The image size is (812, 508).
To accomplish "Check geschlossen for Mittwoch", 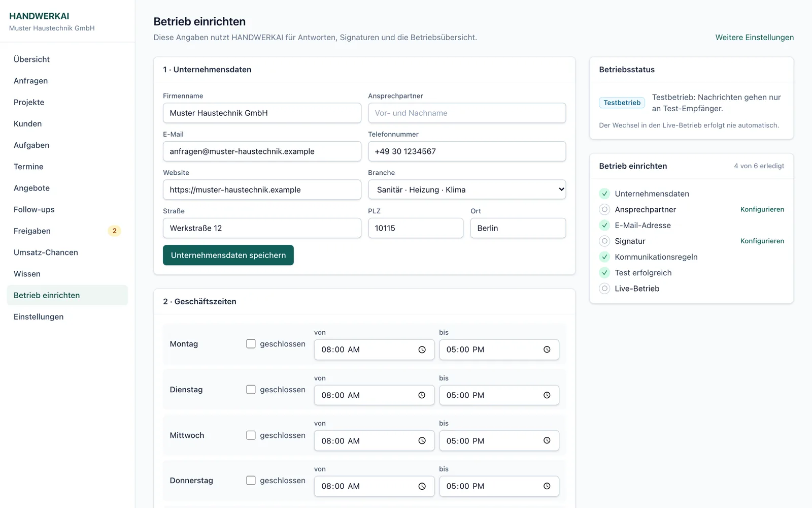I will point(251,435).
